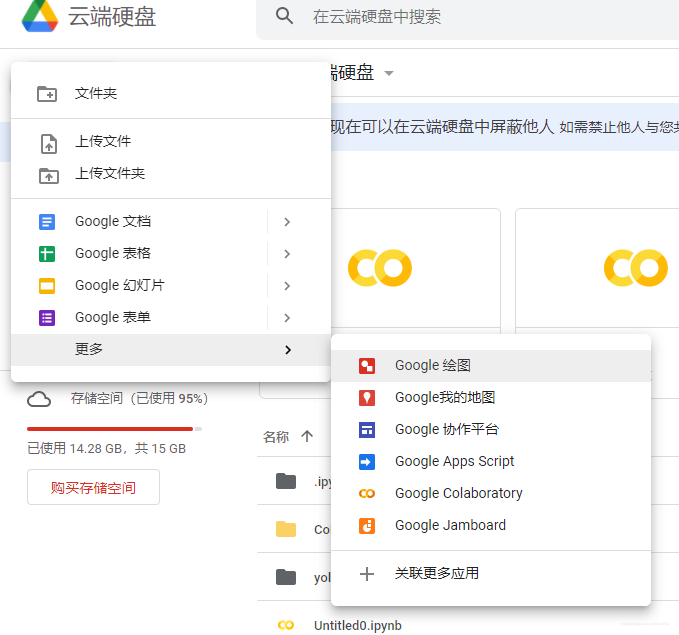Click the red Google Drawings icon
This screenshot has height=635, width=679.
[x=367, y=366]
